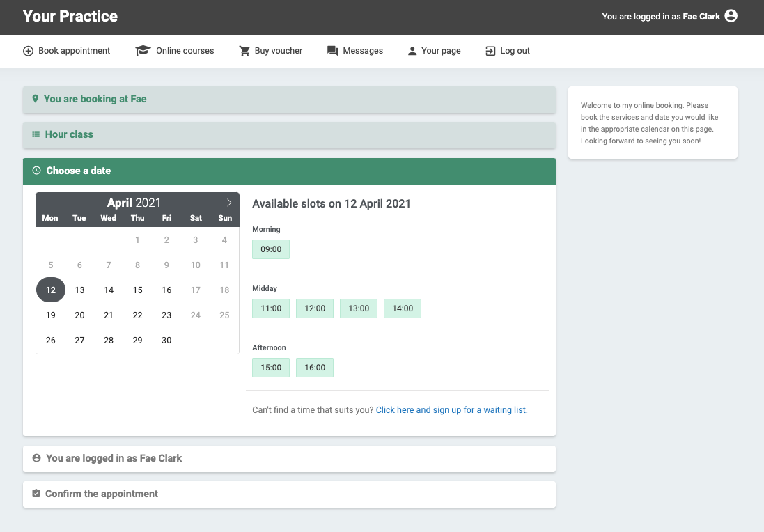
Task: Select the 14:00 midday slot
Action: pyautogui.click(x=402, y=308)
